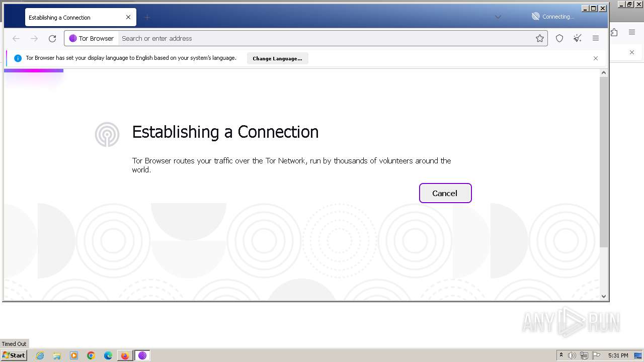Close the Establishing a Connection tab

[x=128, y=17]
